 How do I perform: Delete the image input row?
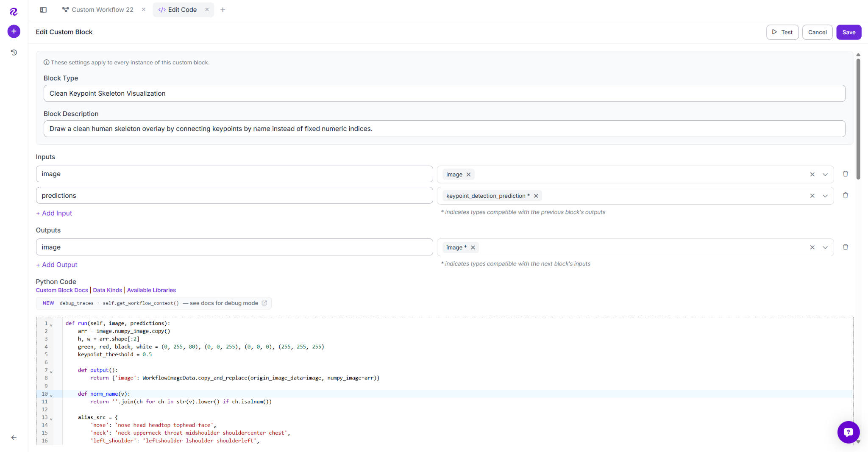coord(846,174)
